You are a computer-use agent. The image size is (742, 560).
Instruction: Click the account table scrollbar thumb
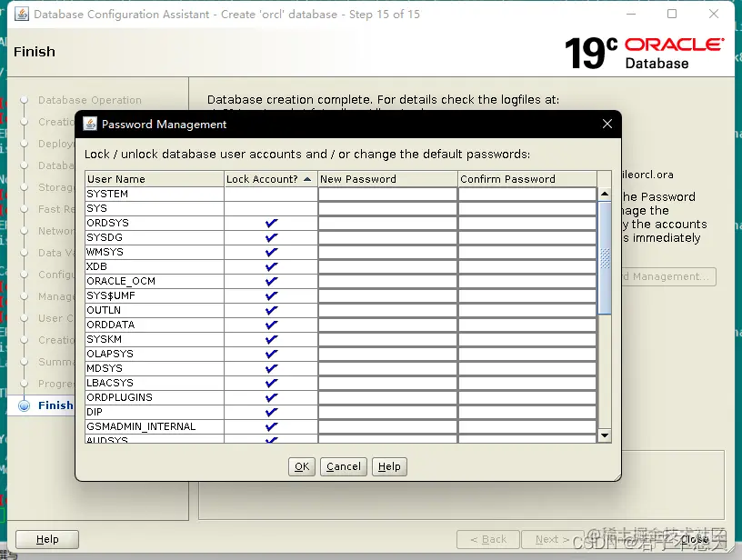605,258
